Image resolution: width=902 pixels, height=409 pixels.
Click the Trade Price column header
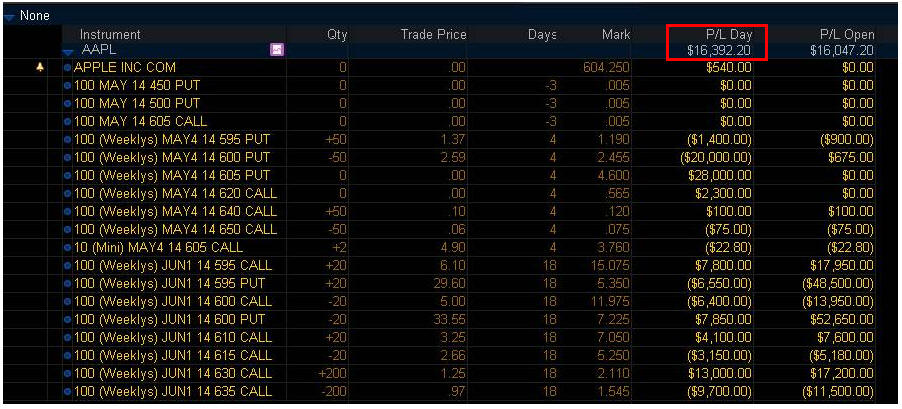(433, 35)
